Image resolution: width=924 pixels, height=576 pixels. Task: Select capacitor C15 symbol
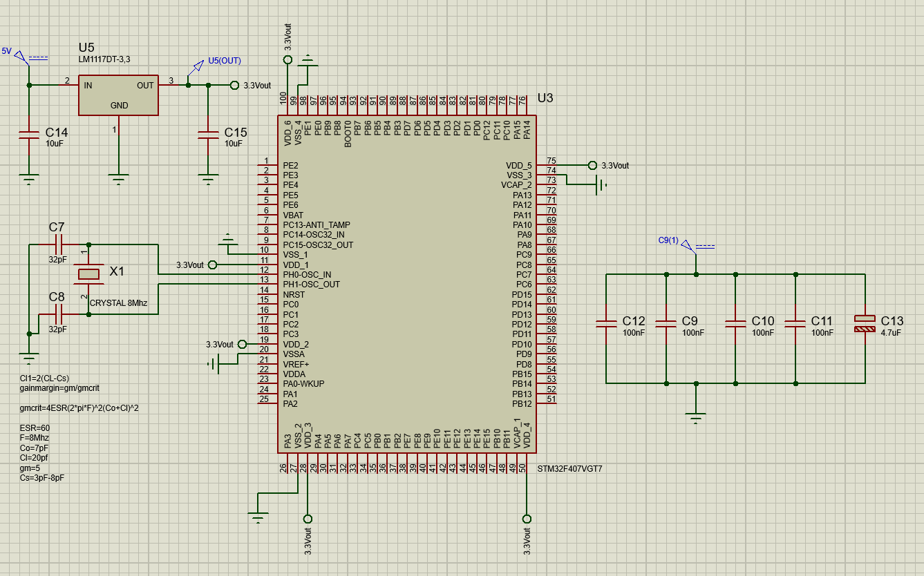tap(208, 134)
